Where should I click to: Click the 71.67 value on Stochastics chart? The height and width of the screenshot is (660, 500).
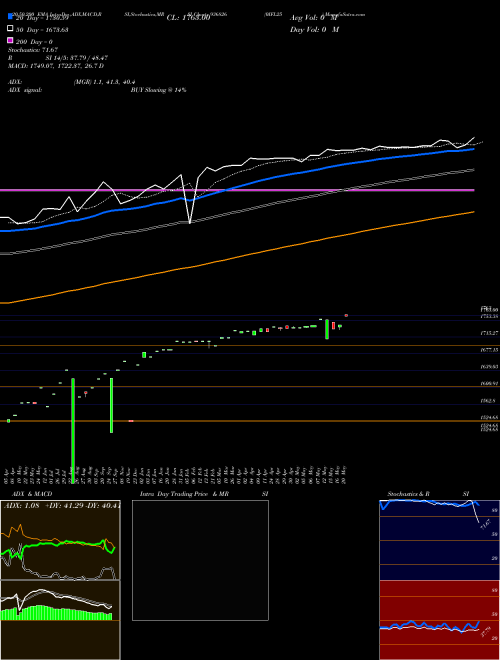[x=485, y=525]
